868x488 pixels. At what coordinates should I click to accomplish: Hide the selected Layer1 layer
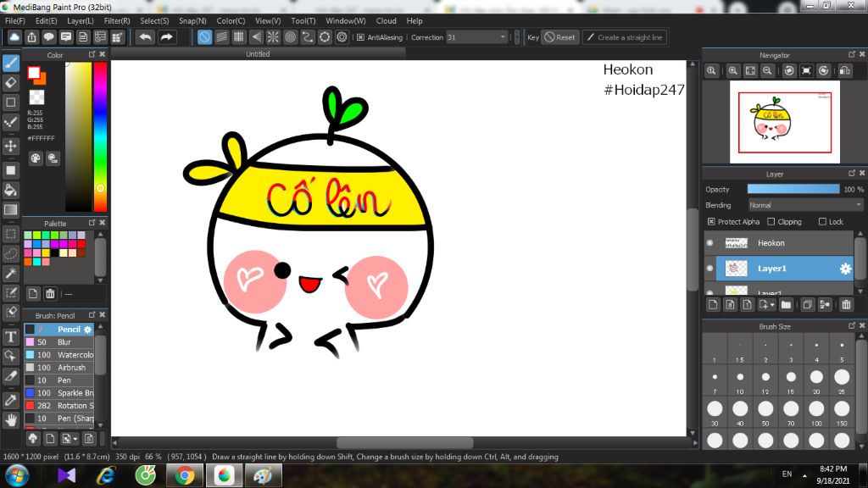710,269
